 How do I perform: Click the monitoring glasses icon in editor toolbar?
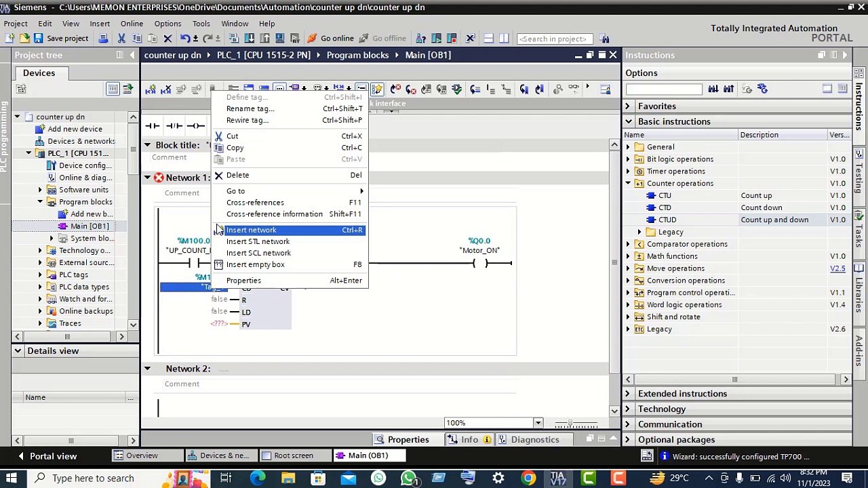click(x=574, y=89)
